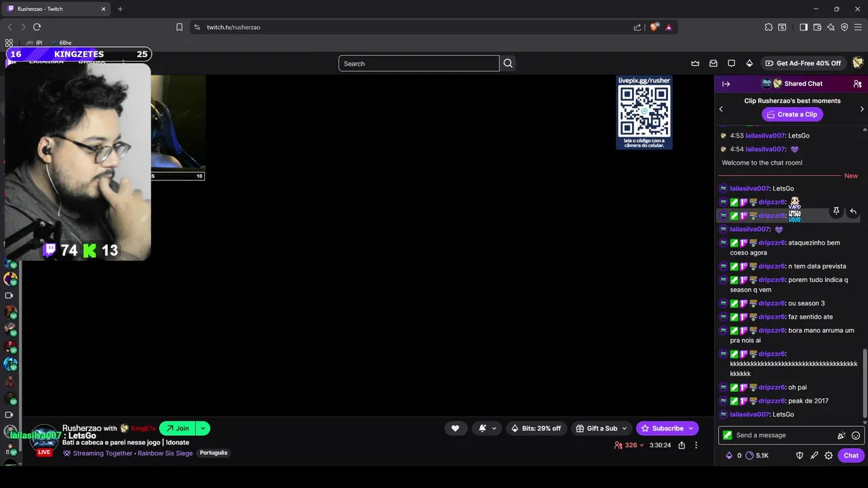Viewport: 868px width, 488px height.
Task: Open emote picker smiley icon
Action: [856, 436]
